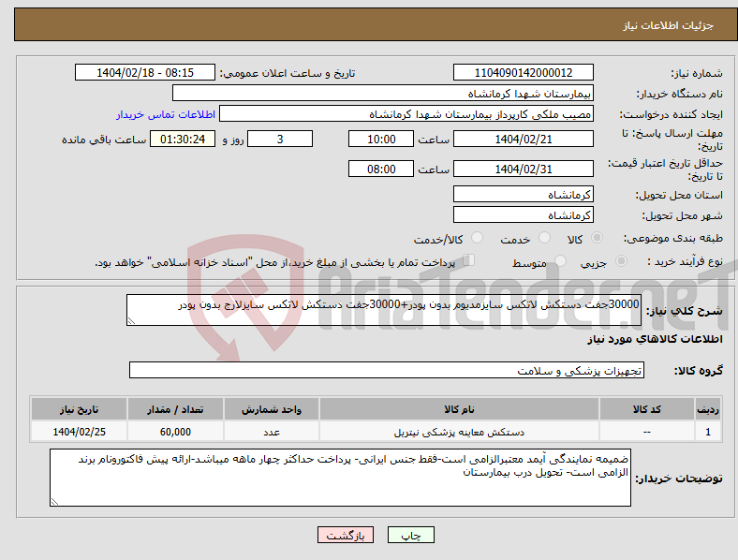The width and height of the screenshot is (738, 560).
Task: Click the تاریخ نیاز column header
Action: coord(79,409)
